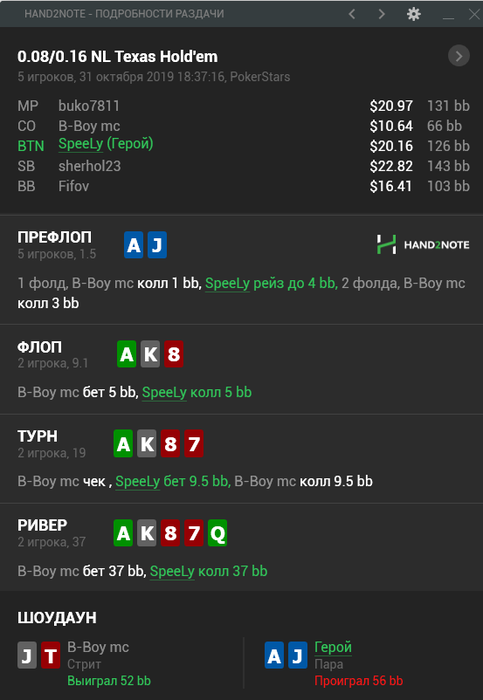Click the ШОУДАУН section header

pyautogui.click(x=57, y=618)
